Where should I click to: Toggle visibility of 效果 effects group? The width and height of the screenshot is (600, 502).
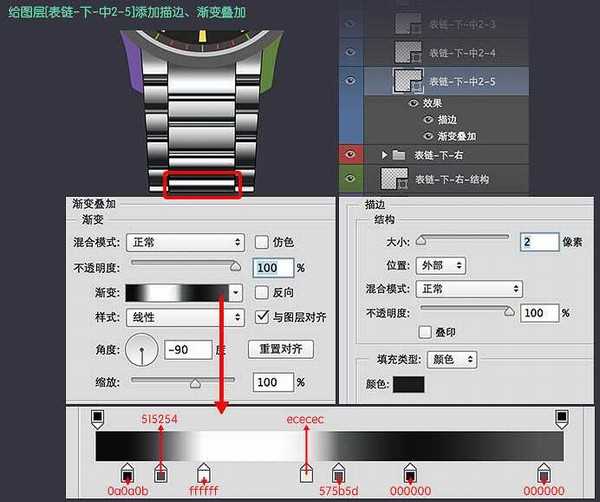pyautogui.click(x=413, y=103)
